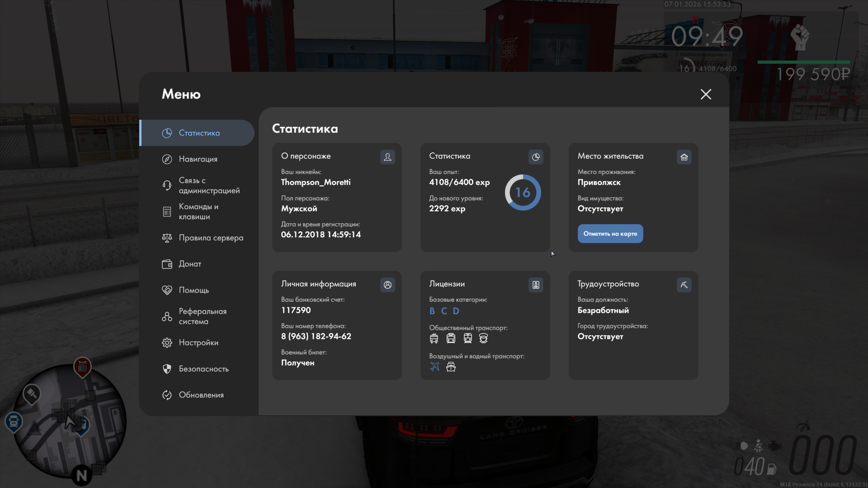
Task: Click the pie chart icon in Статистика card
Action: [536, 157]
